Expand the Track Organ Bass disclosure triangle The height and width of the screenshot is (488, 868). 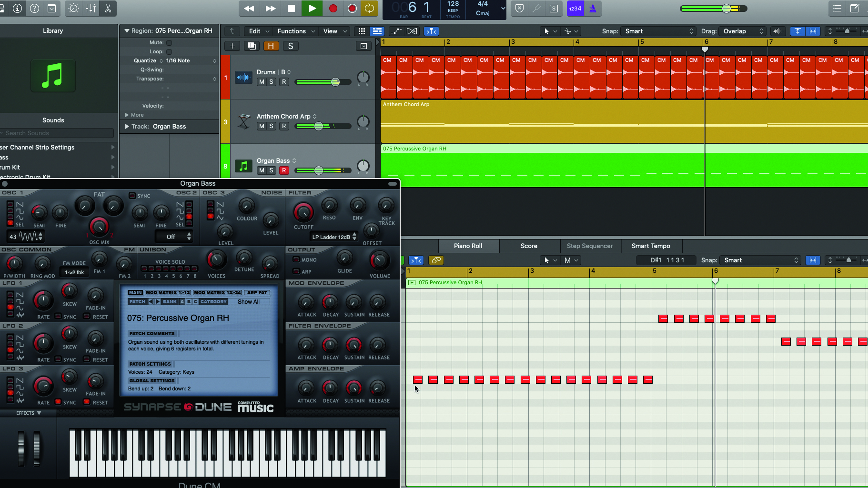coord(127,127)
